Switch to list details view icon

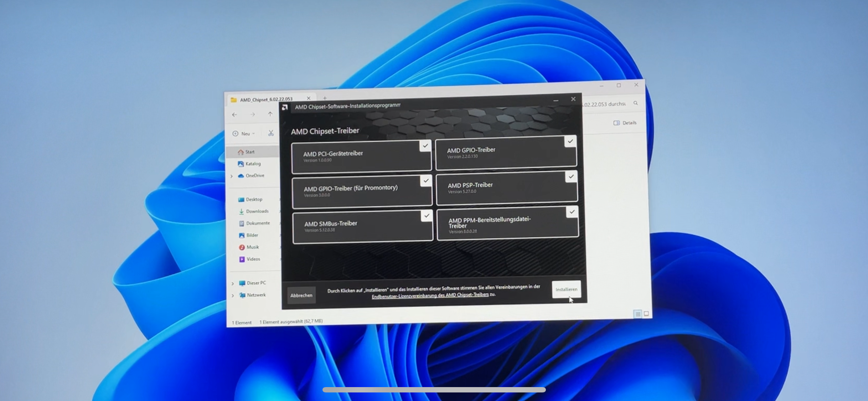coord(637,314)
